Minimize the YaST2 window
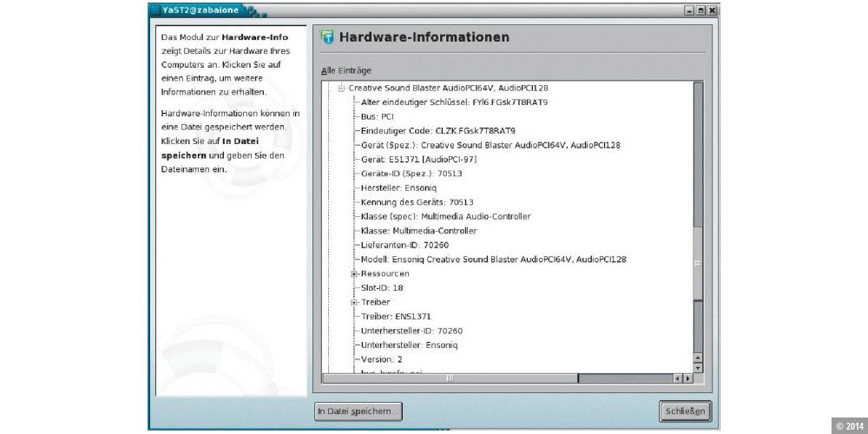The width and height of the screenshot is (868, 434). click(x=689, y=10)
